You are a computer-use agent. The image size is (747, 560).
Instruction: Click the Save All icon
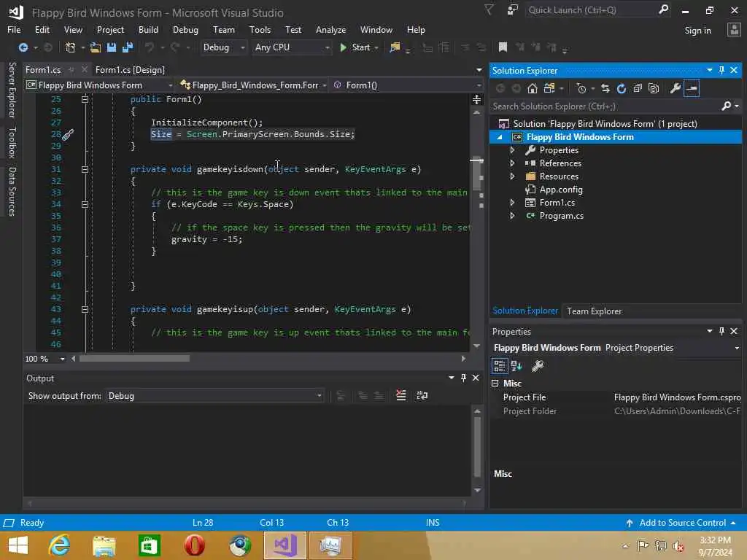128,47
